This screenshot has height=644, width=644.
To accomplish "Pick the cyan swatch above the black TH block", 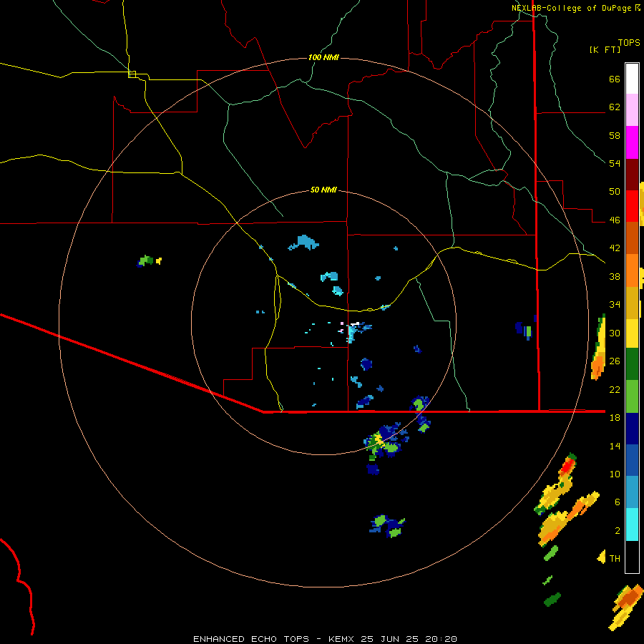I will [x=632, y=525].
